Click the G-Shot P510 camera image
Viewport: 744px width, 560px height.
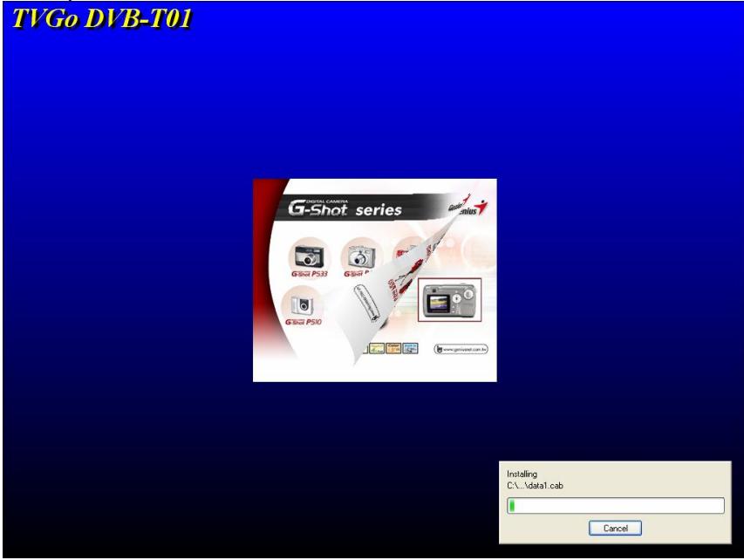point(302,304)
